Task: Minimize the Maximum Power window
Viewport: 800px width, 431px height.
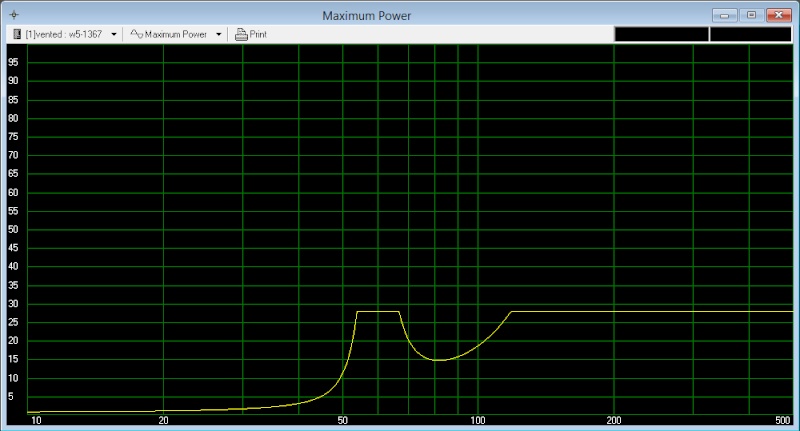Action: pyautogui.click(x=724, y=15)
